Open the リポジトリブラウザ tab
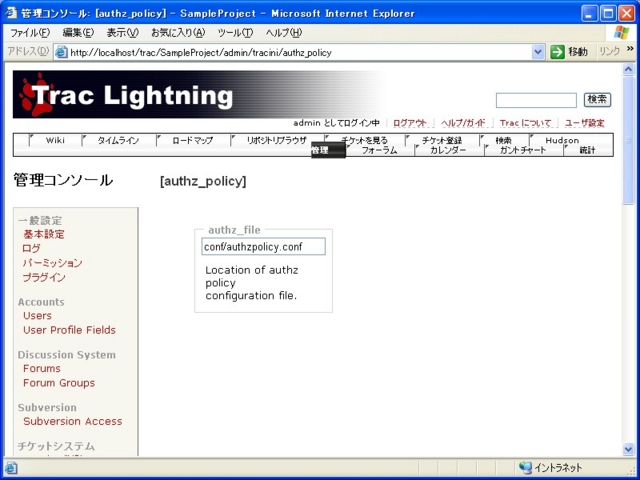Image resolution: width=640 pixels, height=480 pixels. [276, 140]
